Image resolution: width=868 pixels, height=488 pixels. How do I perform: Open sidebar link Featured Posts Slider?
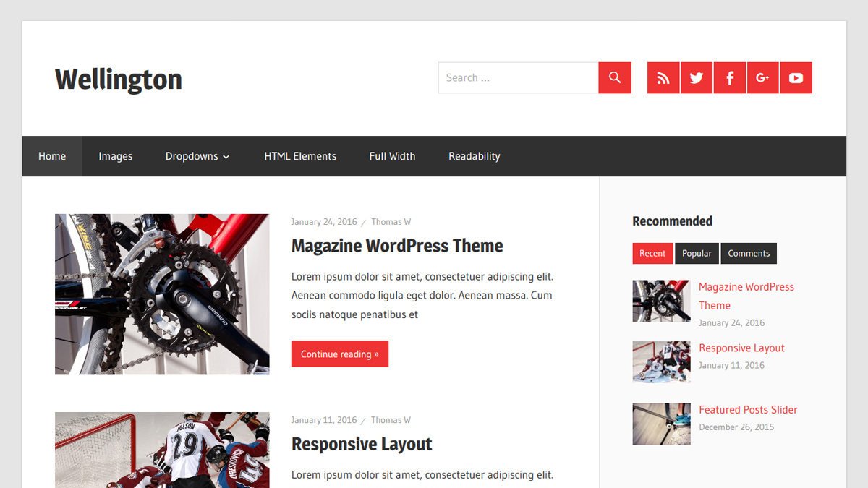click(x=748, y=409)
